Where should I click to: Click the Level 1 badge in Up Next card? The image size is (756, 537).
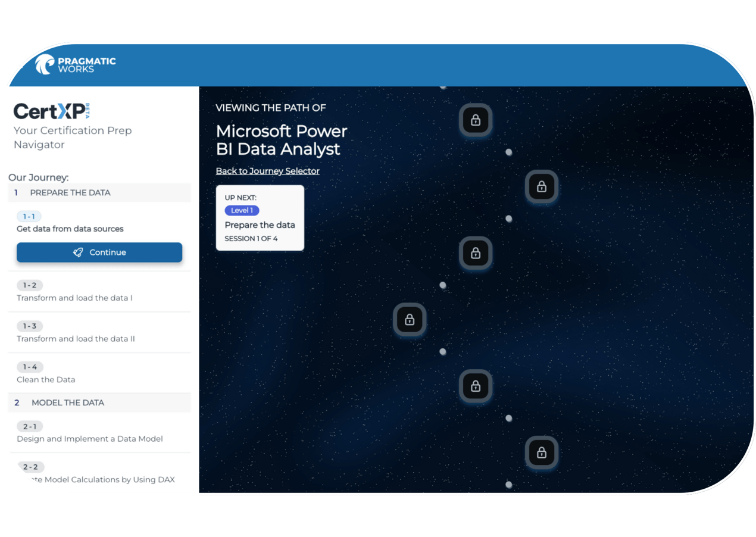(x=242, y=210)
